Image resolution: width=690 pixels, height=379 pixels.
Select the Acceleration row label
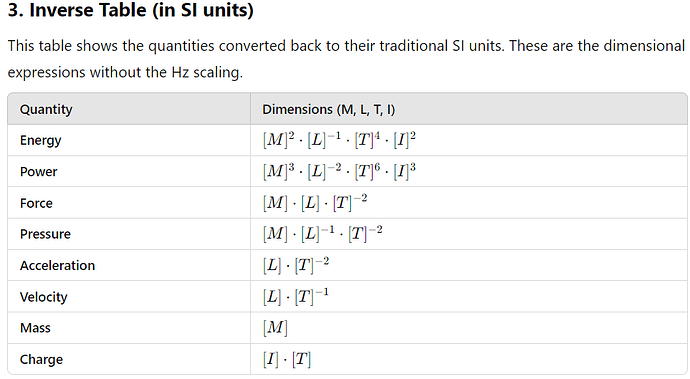click(57, 265)
